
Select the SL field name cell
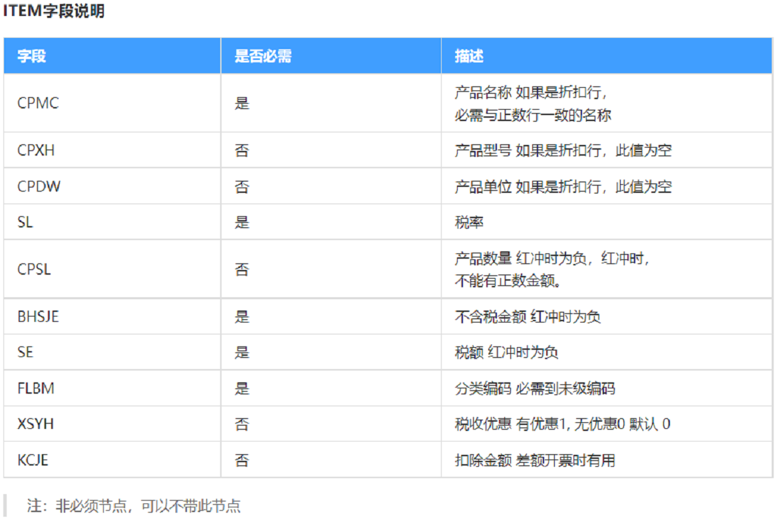pyautogui.click(x=25, y=222)
